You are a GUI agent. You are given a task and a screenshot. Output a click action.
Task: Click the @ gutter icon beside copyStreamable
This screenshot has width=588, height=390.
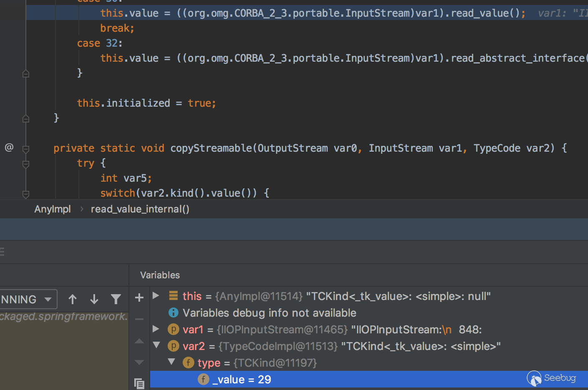pyautogui.click(x=9, y=147)
